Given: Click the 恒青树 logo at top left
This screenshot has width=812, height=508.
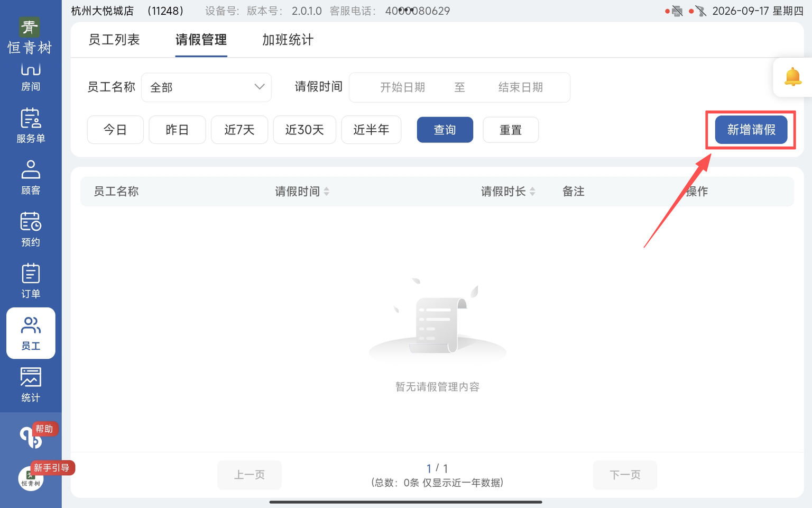Looking at the screenshot, I should 30,36.
